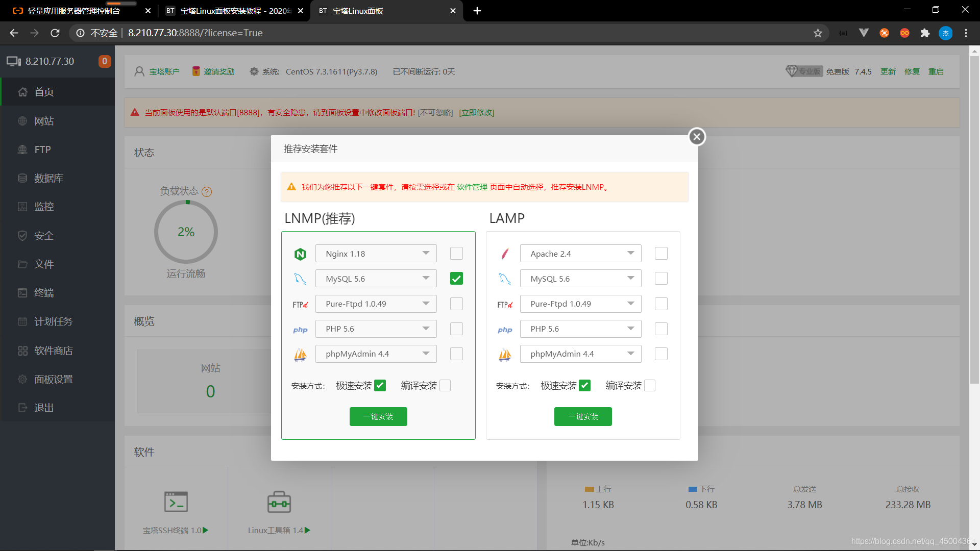Click the 宝塔SSH终端 terminal icon
The image size is (980, 551).
tap(176, 502)
